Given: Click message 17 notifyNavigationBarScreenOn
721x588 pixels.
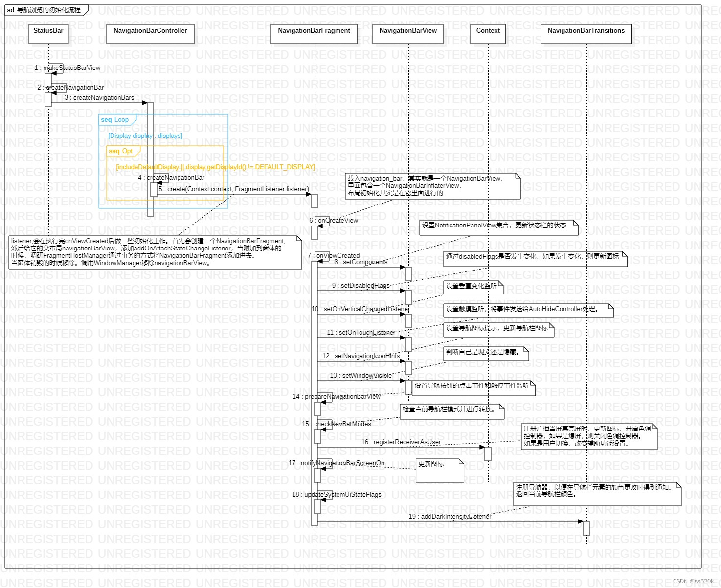Looking at the screenshot, I should pos(337,463).
